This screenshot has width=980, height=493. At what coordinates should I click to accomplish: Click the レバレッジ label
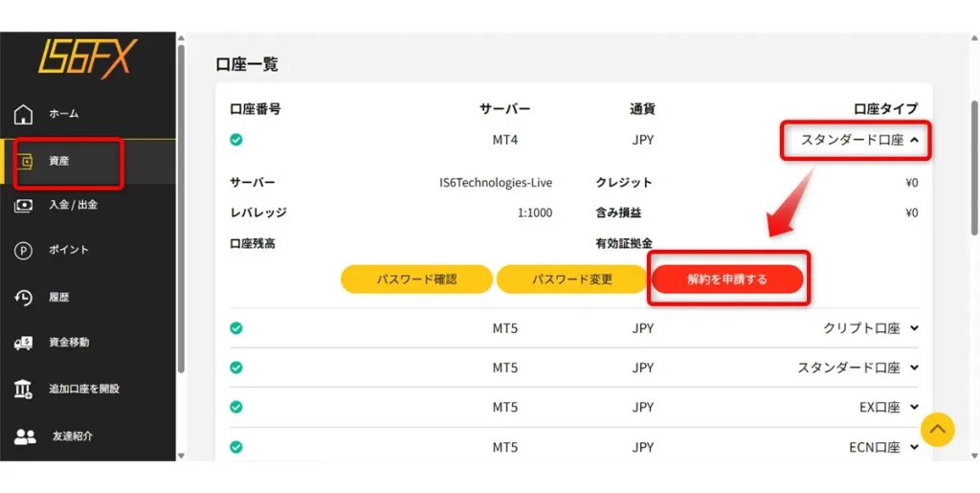[x=258, y=213]
